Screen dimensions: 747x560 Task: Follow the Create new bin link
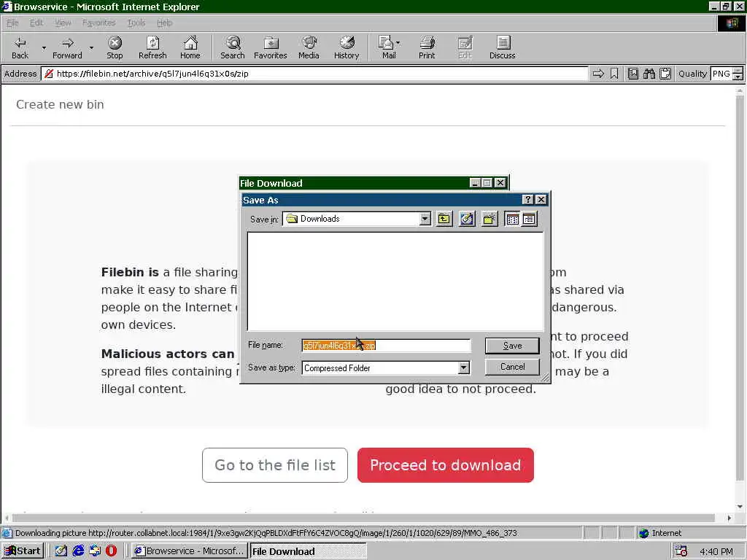[x=60, y=104]
